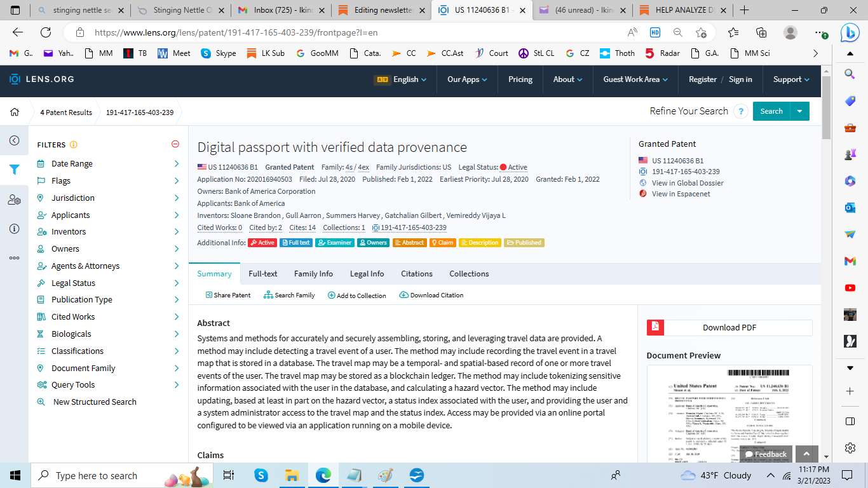Switch to the Family Info tab
Image resolution: width=868 pixels, height=488 pixels.
313,274
